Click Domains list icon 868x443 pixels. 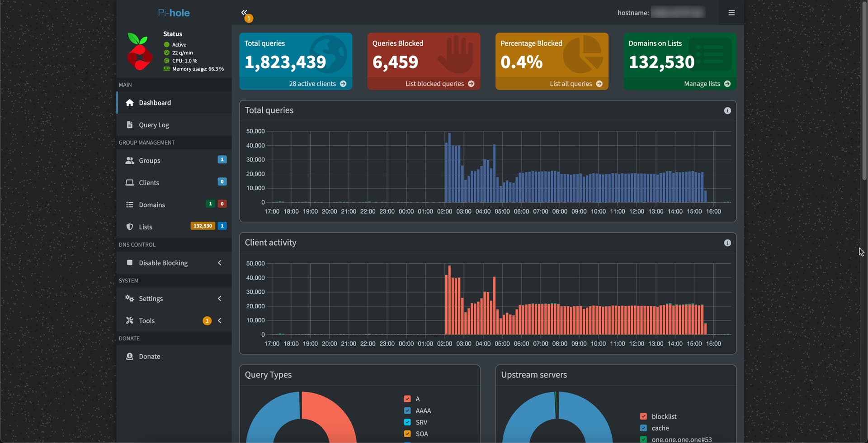pyautogui.click(x=130, y=205)
